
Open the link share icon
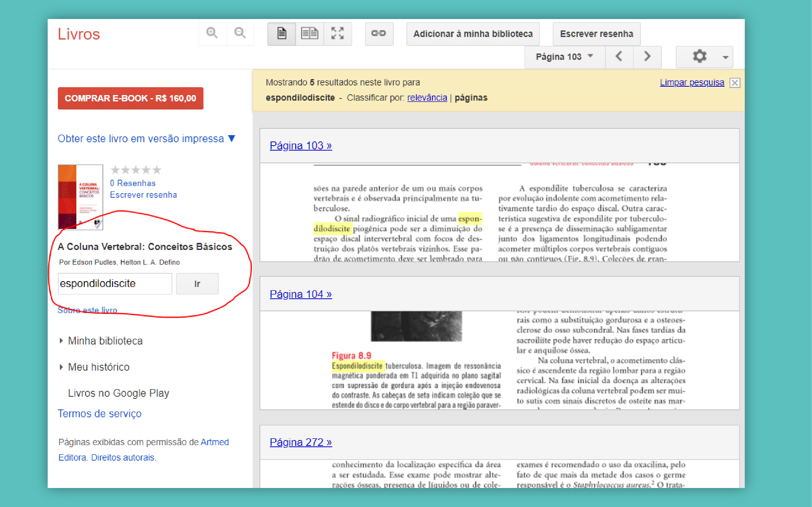coord(379,33)
